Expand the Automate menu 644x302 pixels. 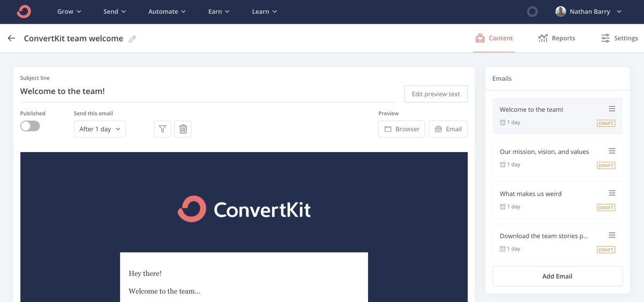(167, 11)
